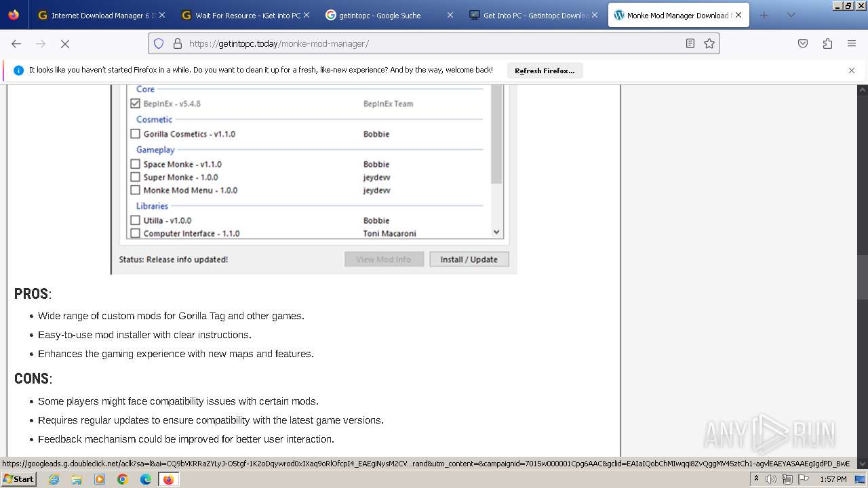Click the View Mod Info button
Viewport: 868px width, 488px height.
click(384, 259)
